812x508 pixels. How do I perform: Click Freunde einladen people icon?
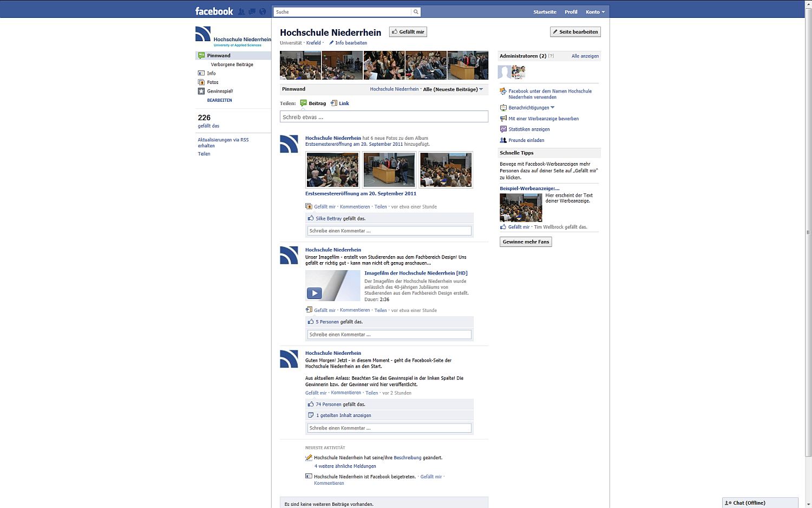pos(503,140)
